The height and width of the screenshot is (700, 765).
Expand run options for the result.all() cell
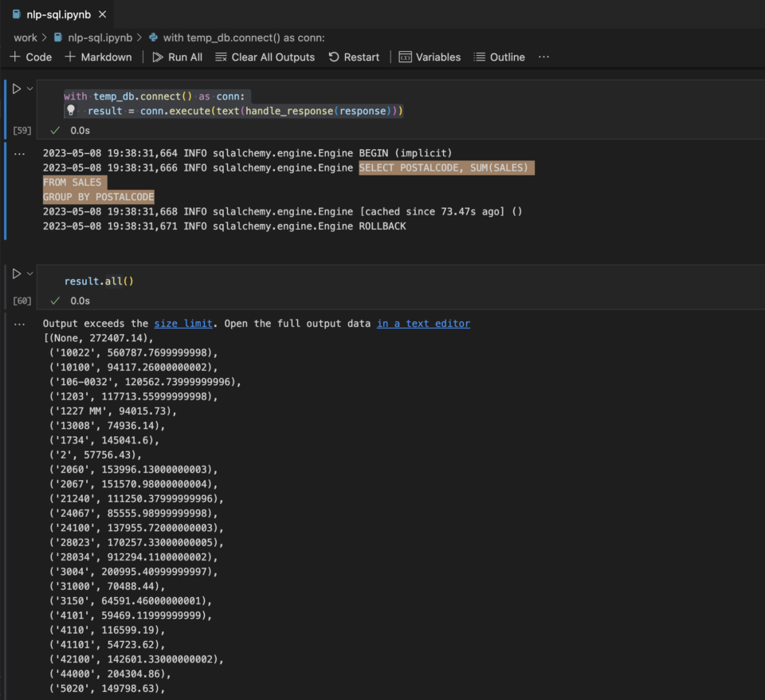pyautogui.click(x=29, y=273)
